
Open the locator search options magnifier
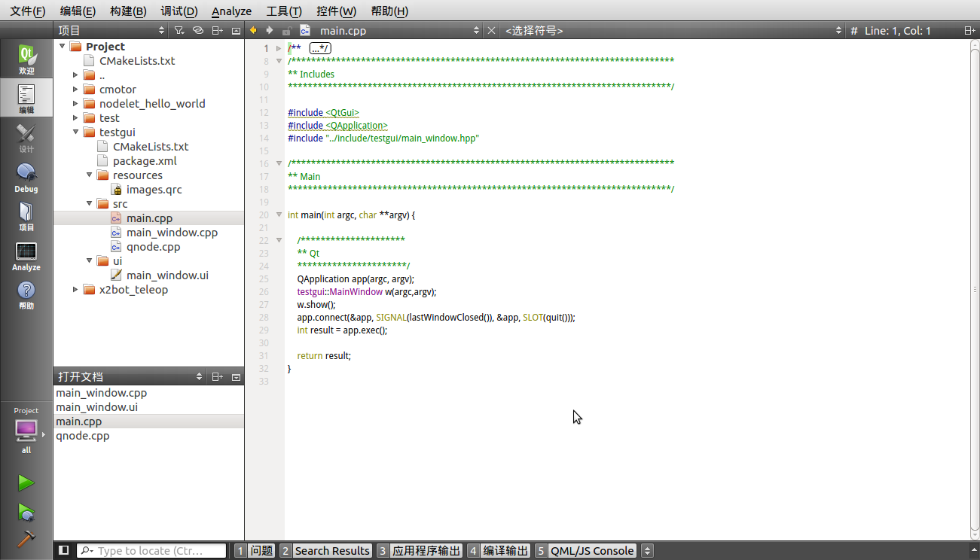87,551
